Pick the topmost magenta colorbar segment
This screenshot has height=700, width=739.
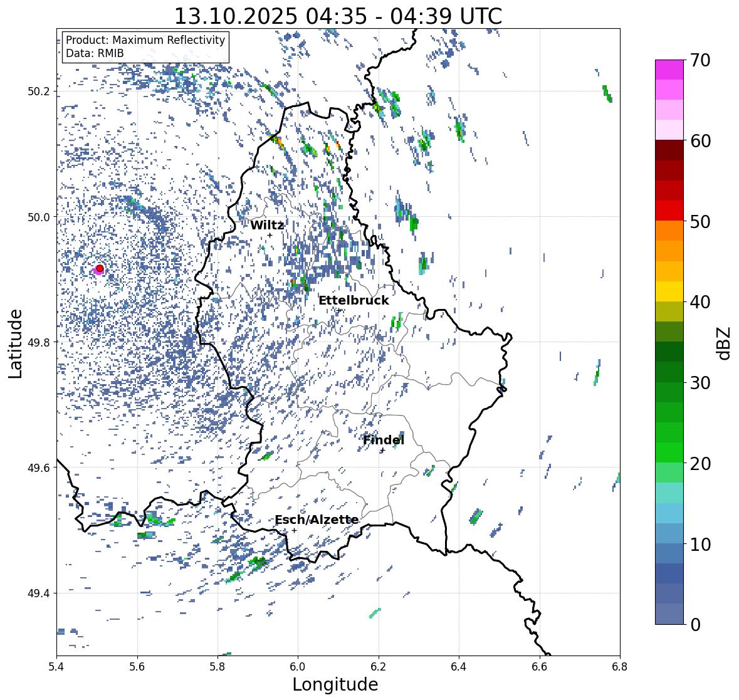tap(669, 70)
